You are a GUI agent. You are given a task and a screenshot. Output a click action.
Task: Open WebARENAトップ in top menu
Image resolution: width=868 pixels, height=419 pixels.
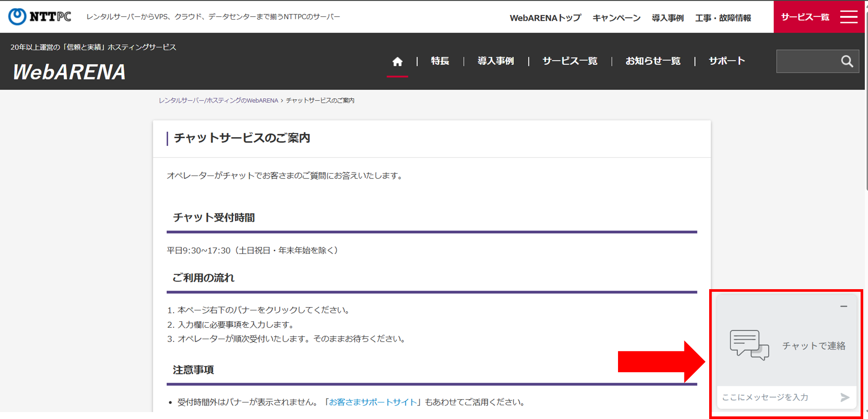point(545,18)
